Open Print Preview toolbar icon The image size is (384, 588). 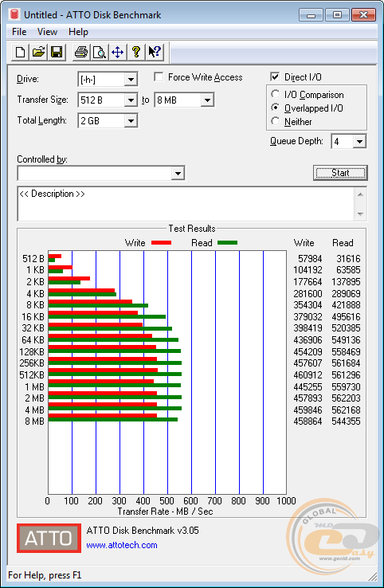click(x=100, y=52)
